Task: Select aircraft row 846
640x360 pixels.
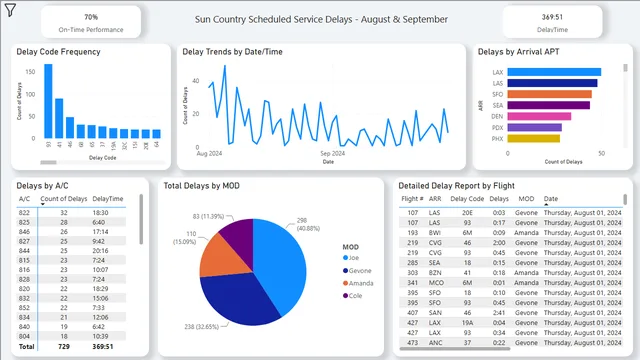Action: point(71,232)
